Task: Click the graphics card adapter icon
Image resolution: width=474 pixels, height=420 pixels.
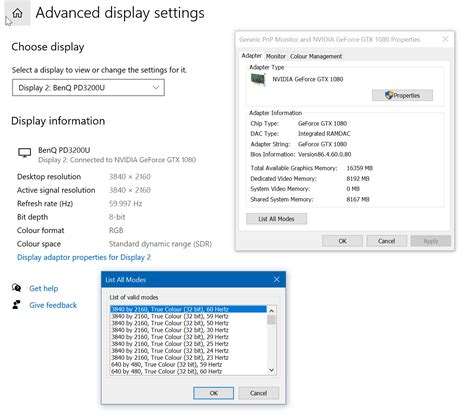Action: pyautogui.click(x=258, y=80)
